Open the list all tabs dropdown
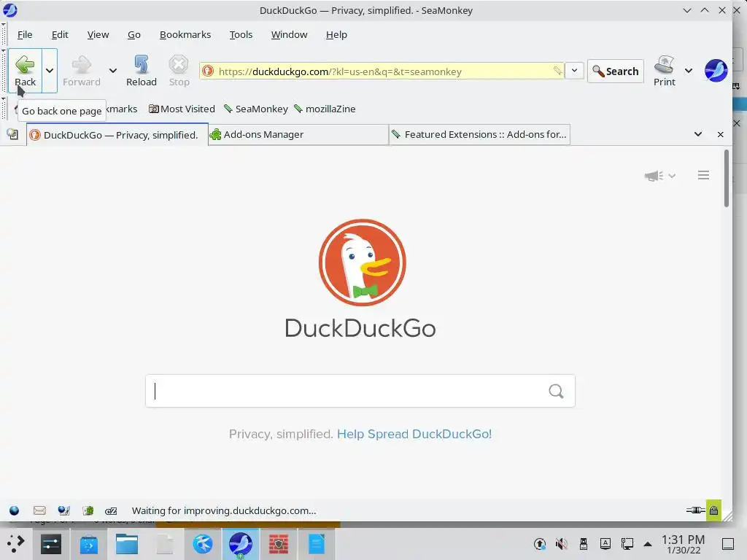This screenshot has width=747, height=560. click(x=698, y=135)
